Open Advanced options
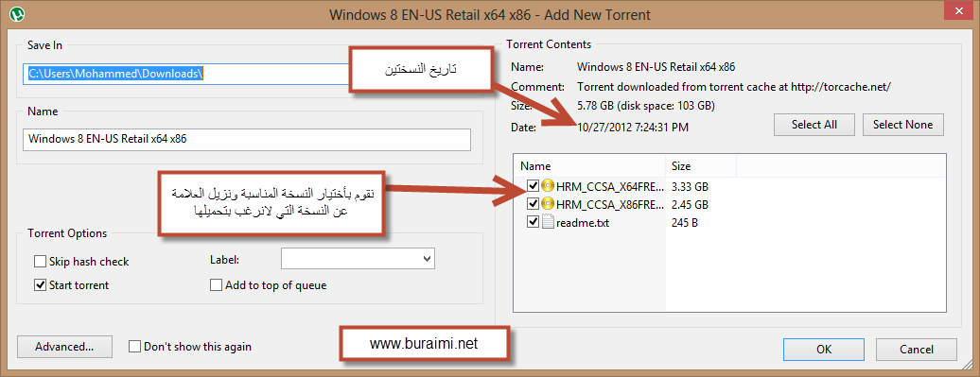The height and width of the screenshot is (377, 980). [64, 347]
